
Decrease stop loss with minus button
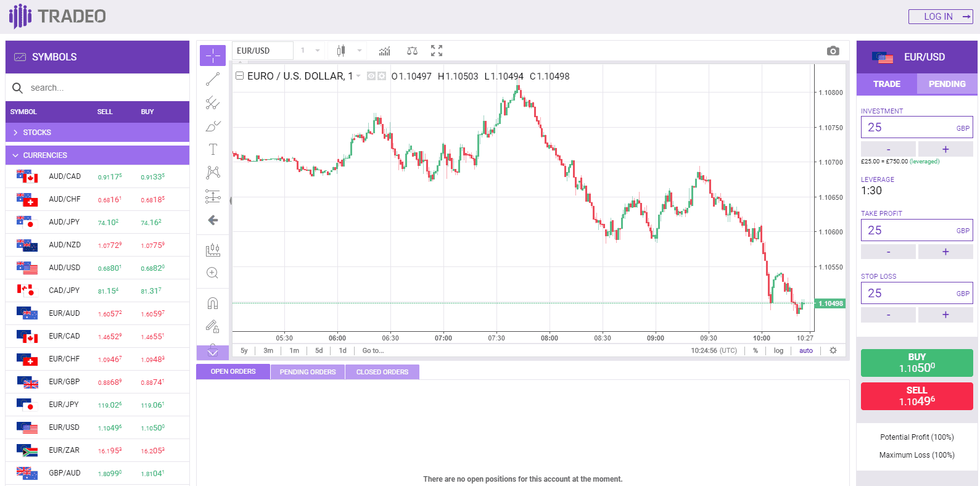click(x=888, y=315)
